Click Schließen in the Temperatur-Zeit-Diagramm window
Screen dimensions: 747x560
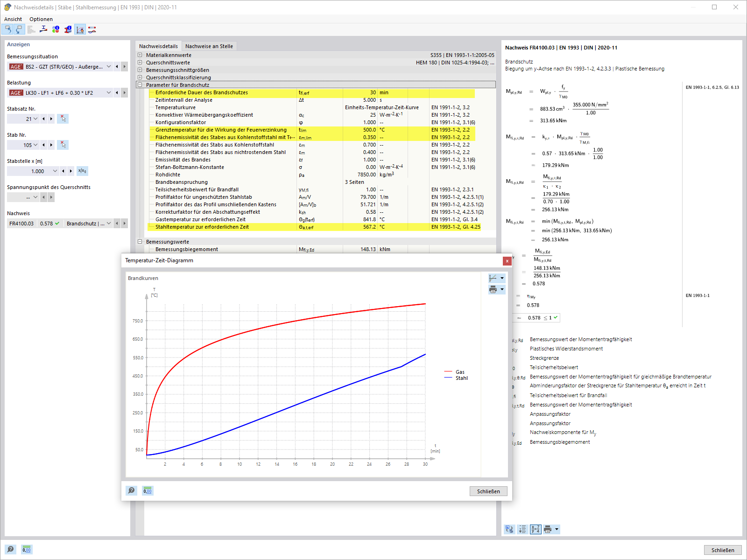488,491
